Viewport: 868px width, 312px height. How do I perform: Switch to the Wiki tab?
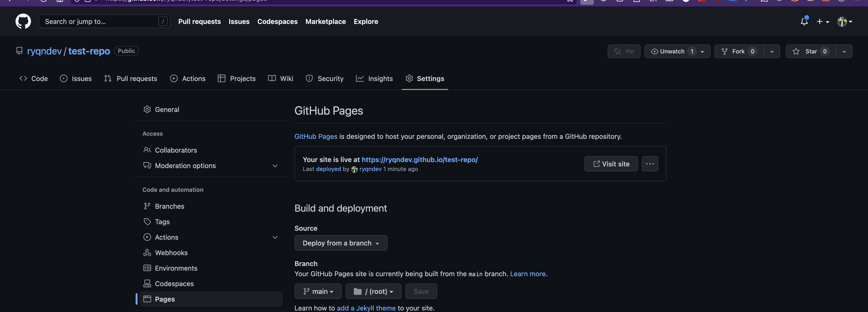[x=281, y=78]
